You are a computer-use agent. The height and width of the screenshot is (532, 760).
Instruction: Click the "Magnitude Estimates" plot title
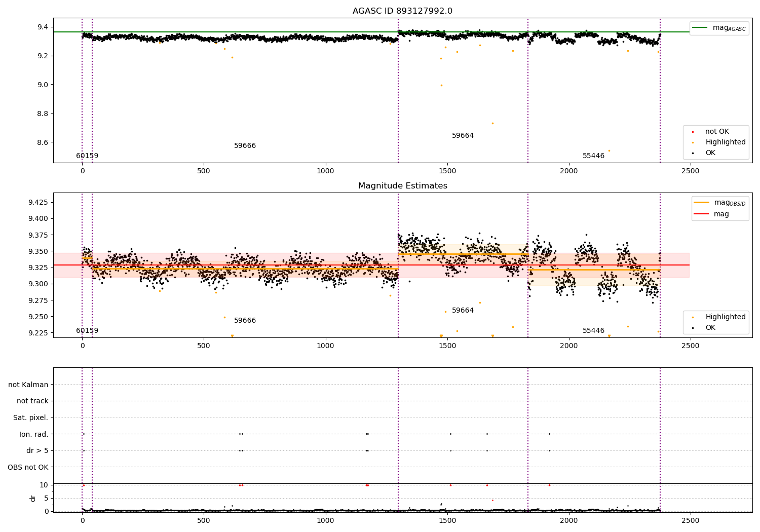coord(403,186)
